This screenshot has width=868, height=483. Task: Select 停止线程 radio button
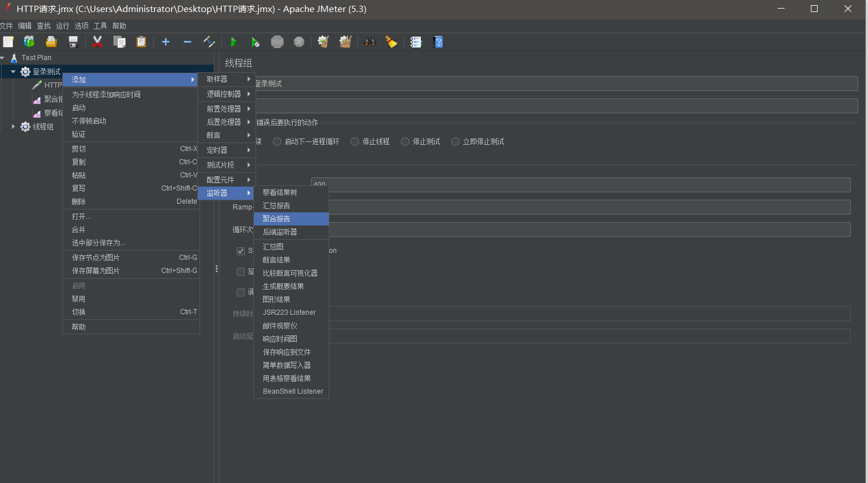tap(355, 141)
